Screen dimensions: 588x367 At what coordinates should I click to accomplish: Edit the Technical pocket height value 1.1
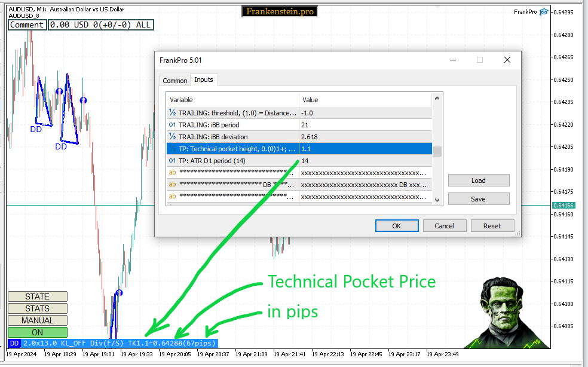pos(365,149)
